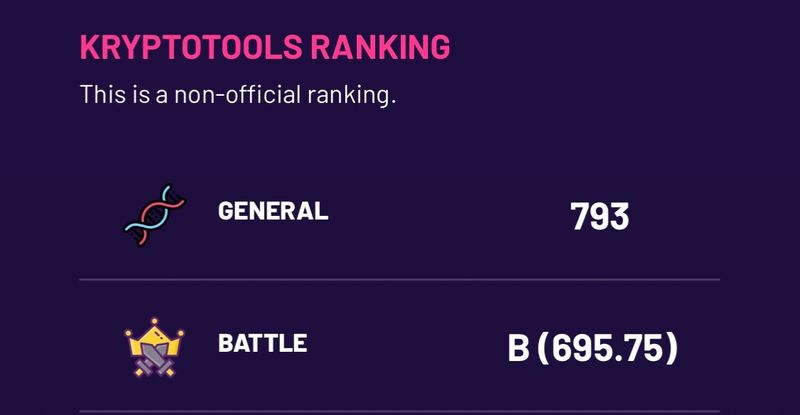Image resolution: width=800 pixels, height=415 pixels.
Task: Click the Battle score B (695.75)
Action: coord(593,348)
